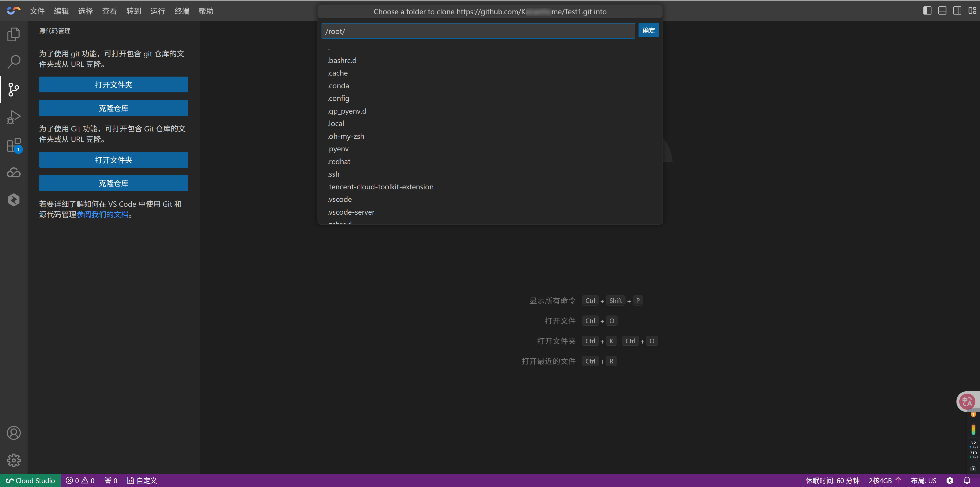Open the 终端 menu
This screenshot has height=487, width=980.
click(182, 11)
